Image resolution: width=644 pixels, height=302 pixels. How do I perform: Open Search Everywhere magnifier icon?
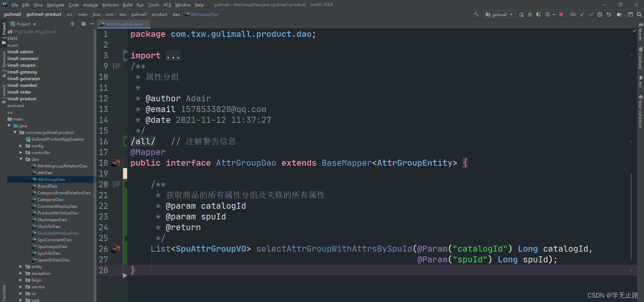639,14
